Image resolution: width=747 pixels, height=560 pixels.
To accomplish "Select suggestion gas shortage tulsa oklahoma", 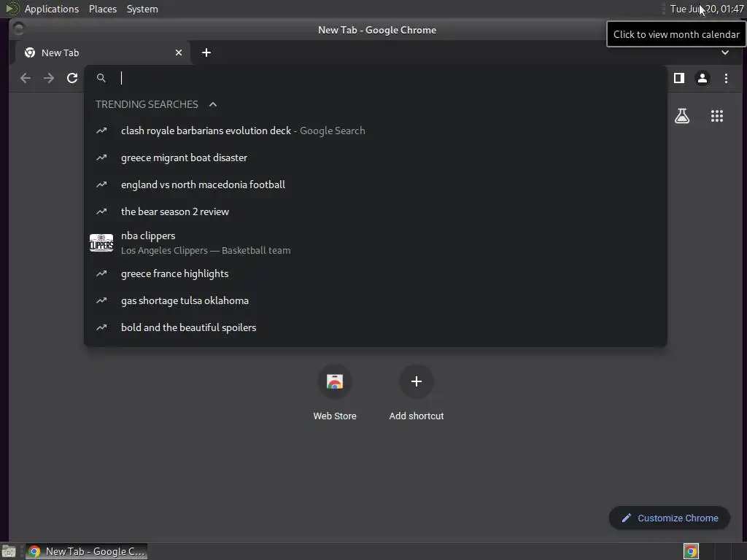I will (x=376, y=300).
